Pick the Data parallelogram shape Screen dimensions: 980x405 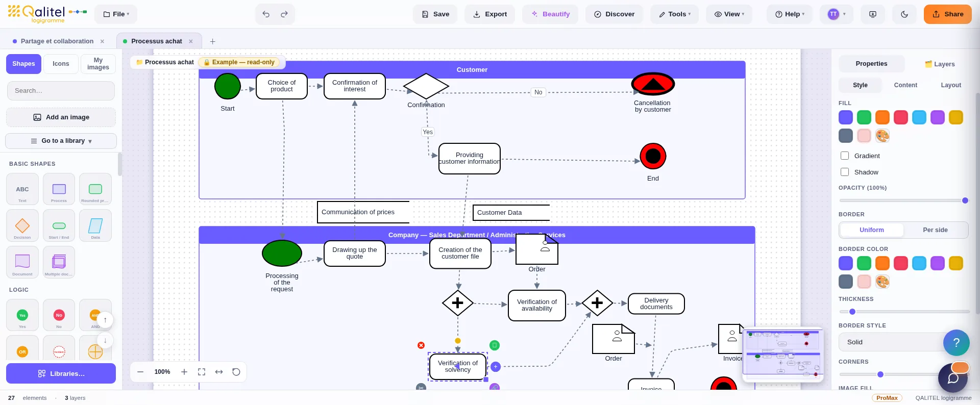point(95,225)
